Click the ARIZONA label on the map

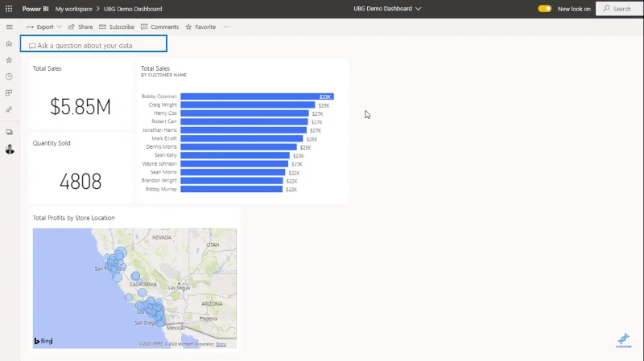click(x=212, y=304)
